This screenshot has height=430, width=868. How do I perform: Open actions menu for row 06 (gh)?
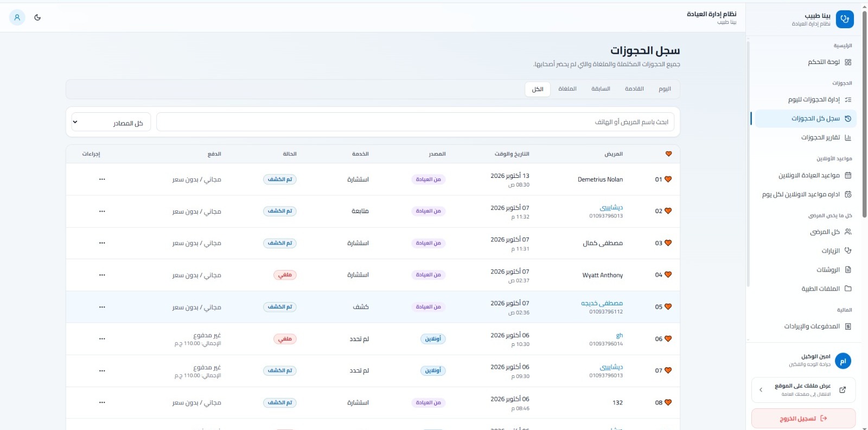point(102,339)
